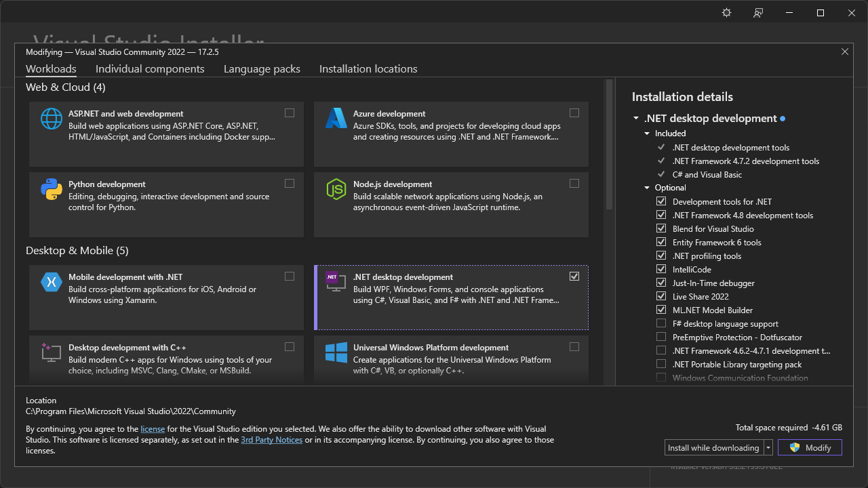Click the shield icon on Modify button
This screenshot has height=488, width=868.
pyautogui.click(x=795, y=448)
